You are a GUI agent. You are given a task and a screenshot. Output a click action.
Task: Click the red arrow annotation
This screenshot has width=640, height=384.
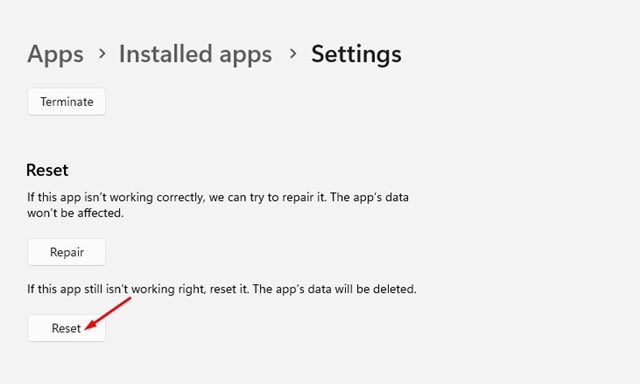pyautogui.click(x=108, y=313)
